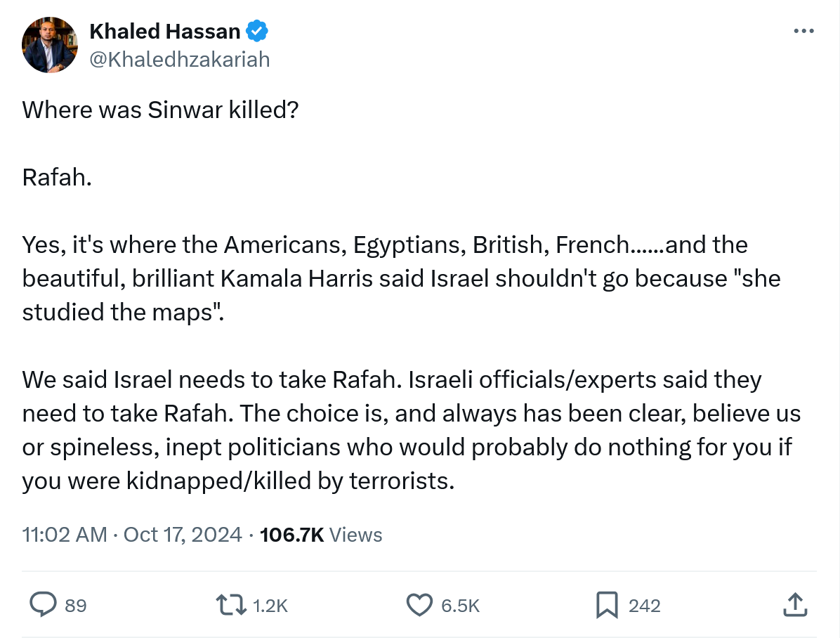Click the Khaled Hassan display name
This screenshot has height=638, width=840.
(x=164, y=31)
